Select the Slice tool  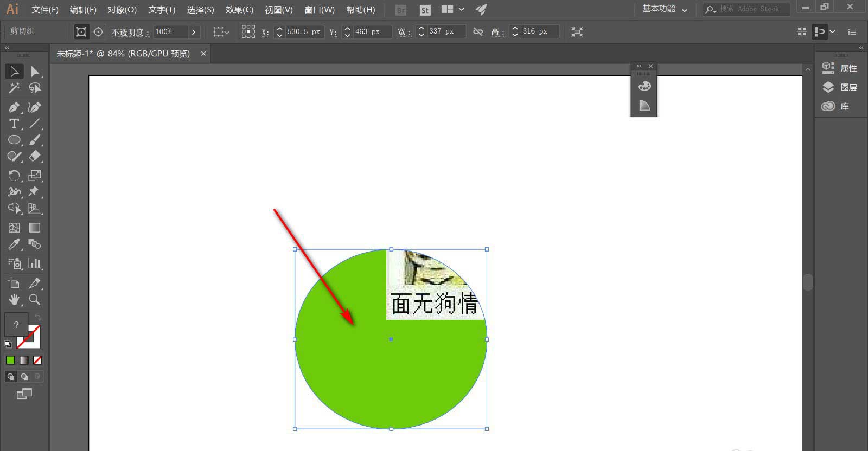pyautogui.click(x=35, y=283)
